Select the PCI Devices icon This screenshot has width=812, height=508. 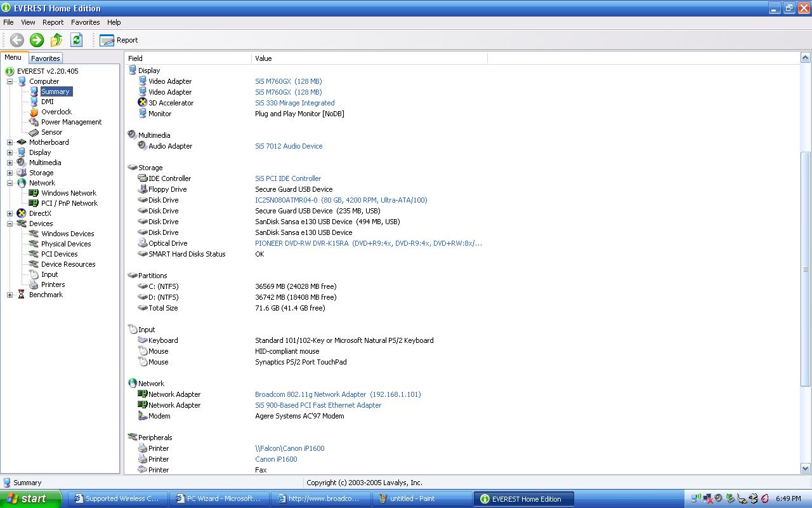coord(34,254)
